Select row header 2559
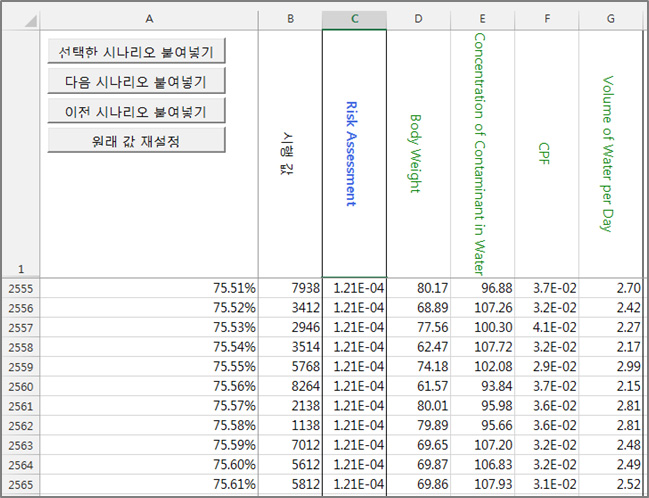The height and width of the screenshot is (498, 649). [x=21, y=366]
